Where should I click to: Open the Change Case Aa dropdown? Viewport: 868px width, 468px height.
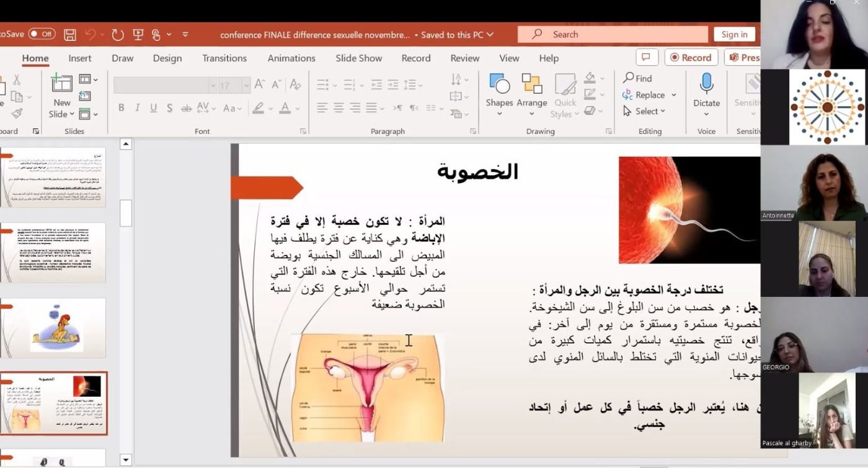click(x=232, y=108)
